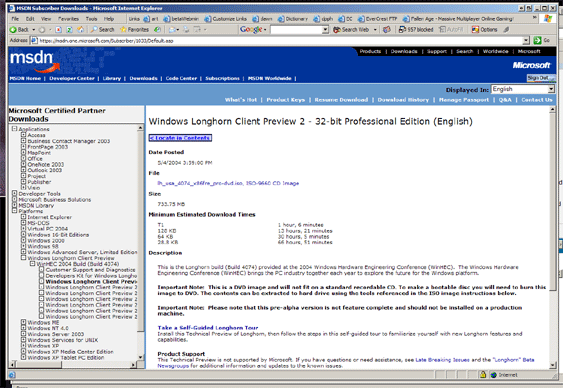Click the Product Keys link
This screenshot has width=563, height=388.
coord(285,100)
